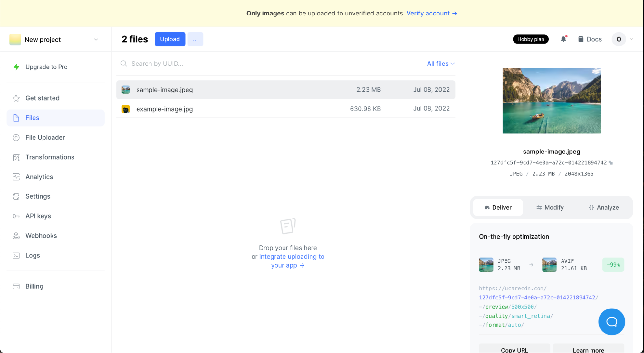
Task: View the Logs section
Action: click(33, 255)
